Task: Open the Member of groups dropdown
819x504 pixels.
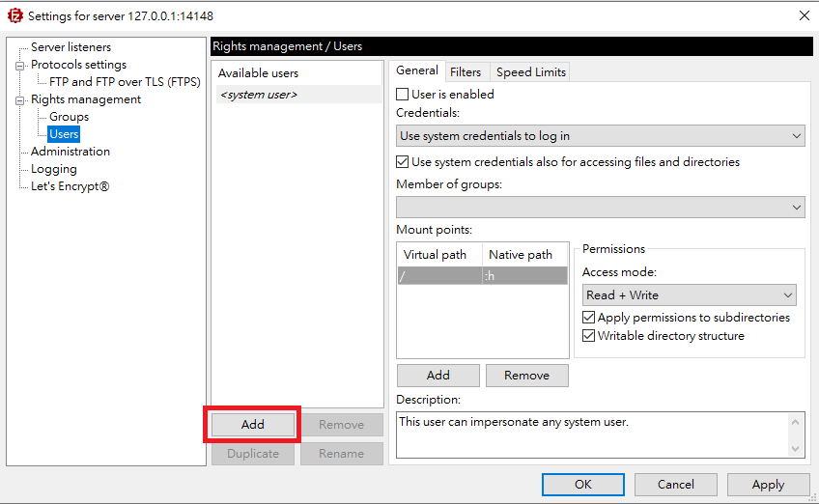Action: coord(600,208)
